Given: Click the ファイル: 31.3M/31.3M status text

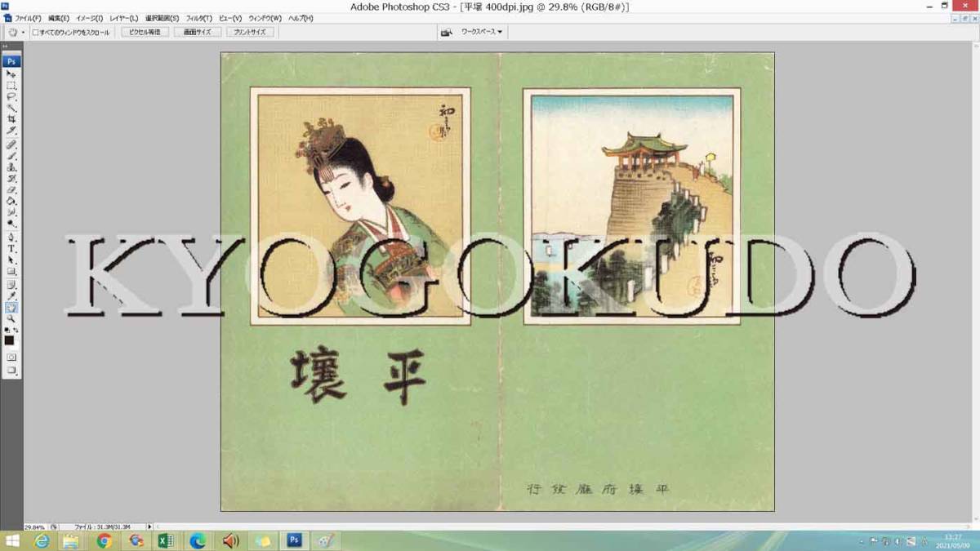Looking at the screenshot, I should click(x=101, y=527).
